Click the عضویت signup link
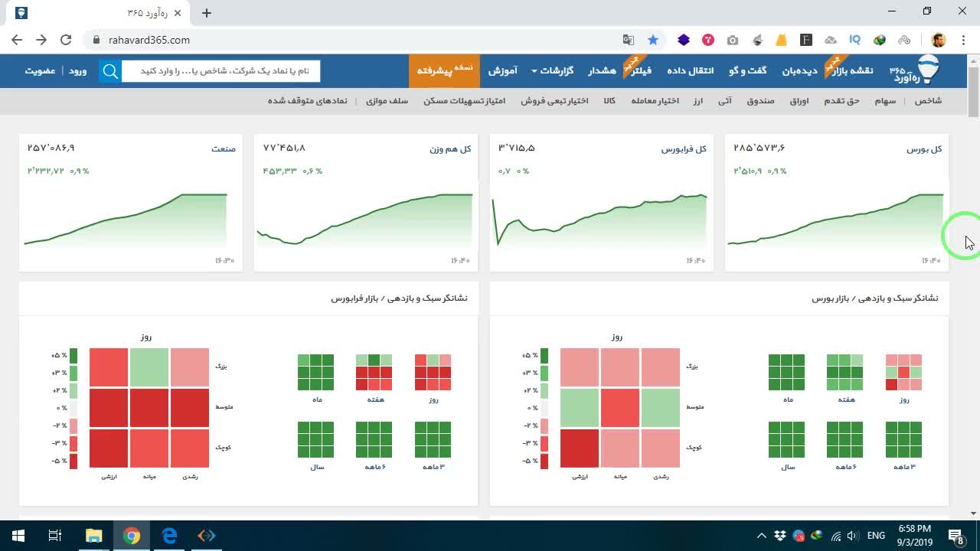The image size is (980, 551). (40, 70)
